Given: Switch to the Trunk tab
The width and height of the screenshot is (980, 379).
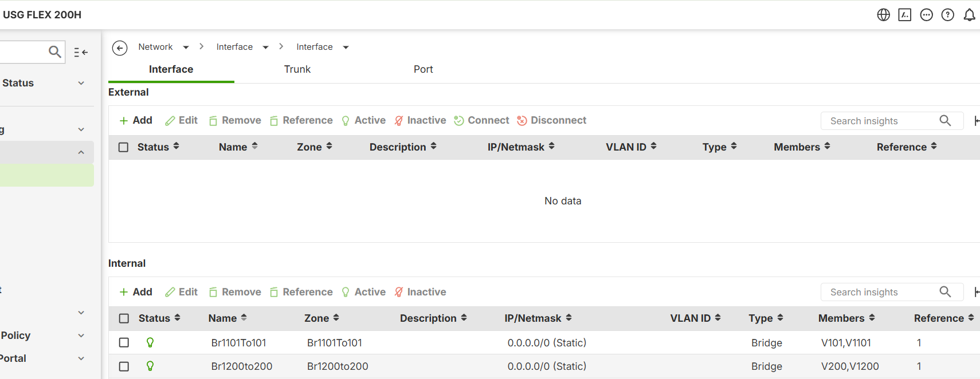Looking at the screenshot, I should click(x=297, y=69).
